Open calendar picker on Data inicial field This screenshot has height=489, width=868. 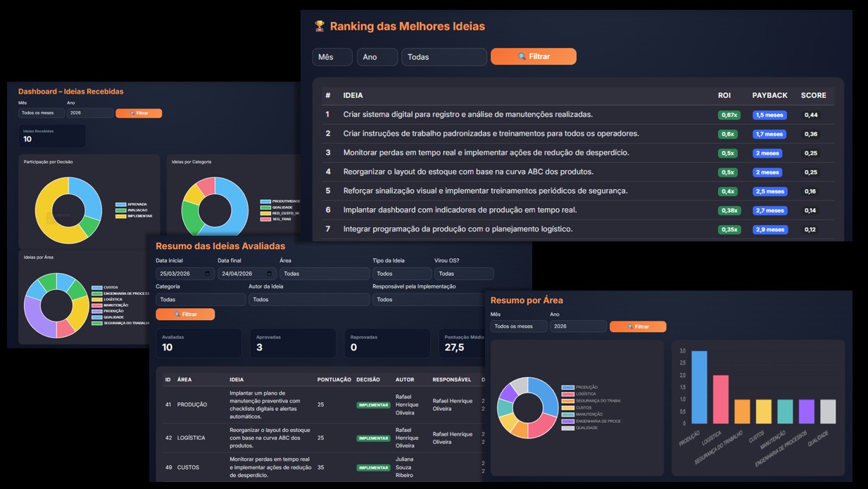(207, 274)
